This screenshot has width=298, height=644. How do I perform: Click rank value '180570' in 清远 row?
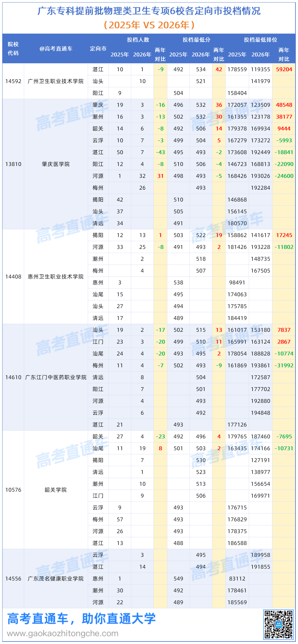237,223
